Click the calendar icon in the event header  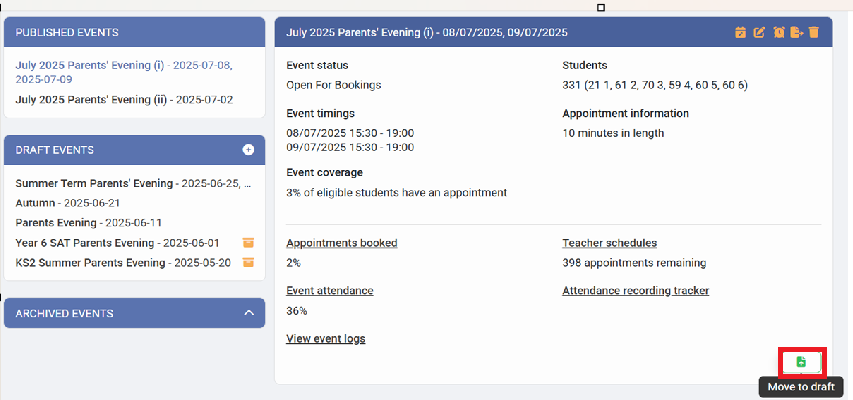tap(740, 32)
